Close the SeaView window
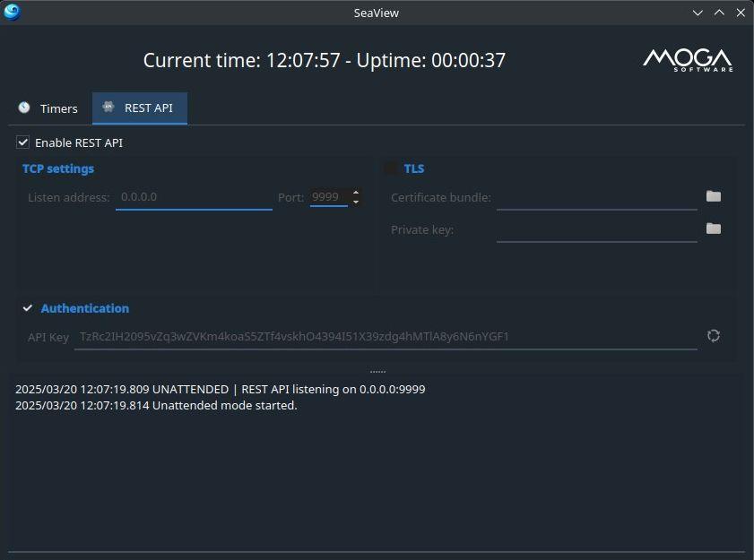754x560 pixels. click(741, 13)
